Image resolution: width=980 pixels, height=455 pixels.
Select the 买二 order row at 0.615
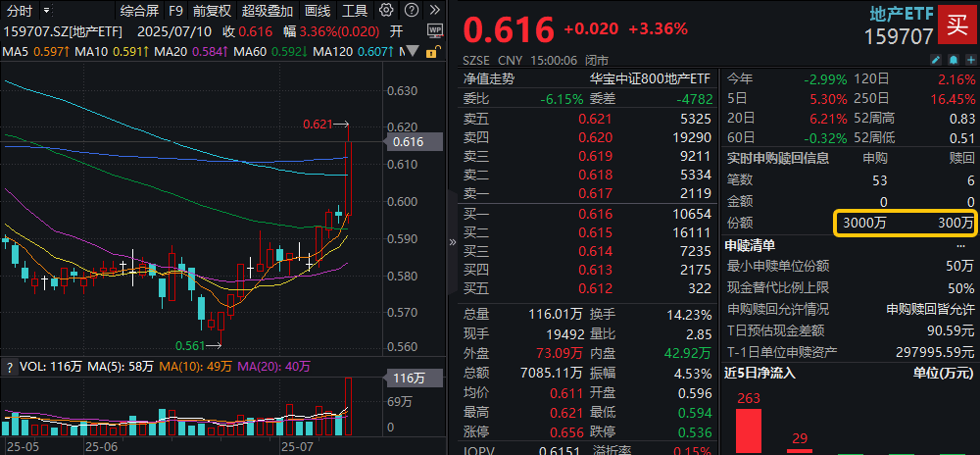(587, 233)
